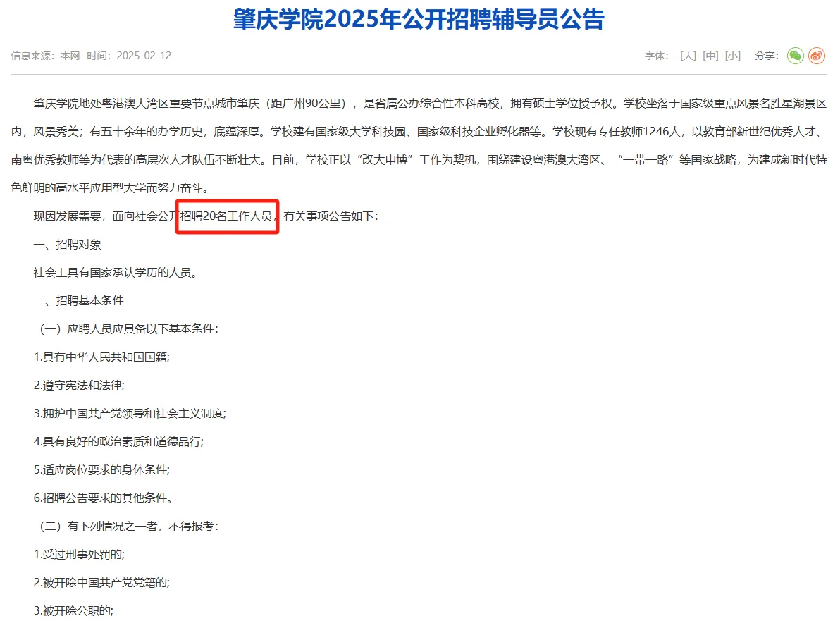Click the 分享 share label
840x628 pixels.
pyautogui.click(x=765, y=56)
